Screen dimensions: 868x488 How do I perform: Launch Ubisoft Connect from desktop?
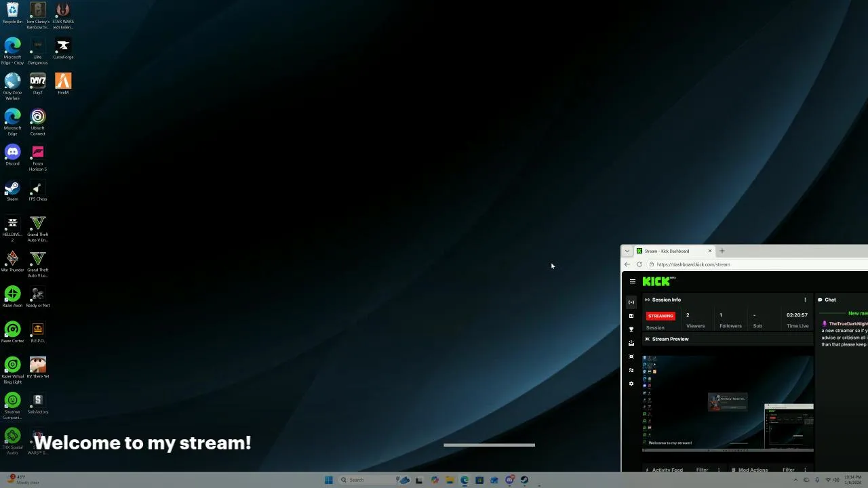(x=37, y=122)
